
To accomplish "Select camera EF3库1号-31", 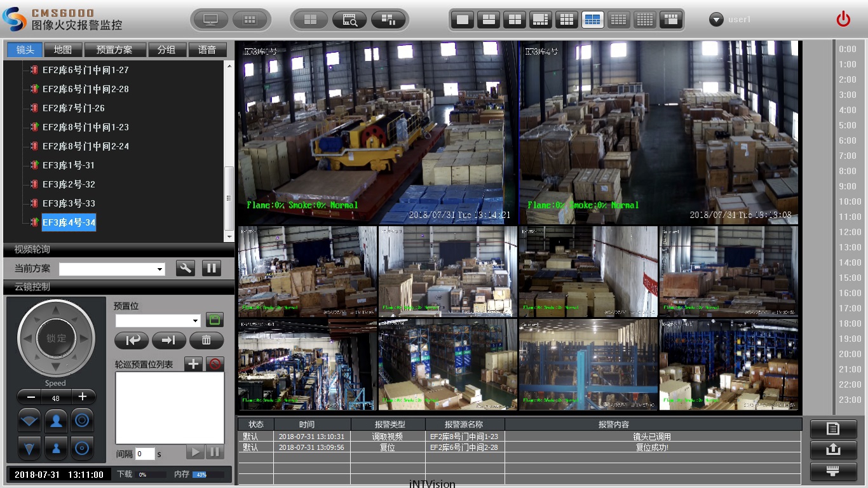I will click(x=68, y=165).
